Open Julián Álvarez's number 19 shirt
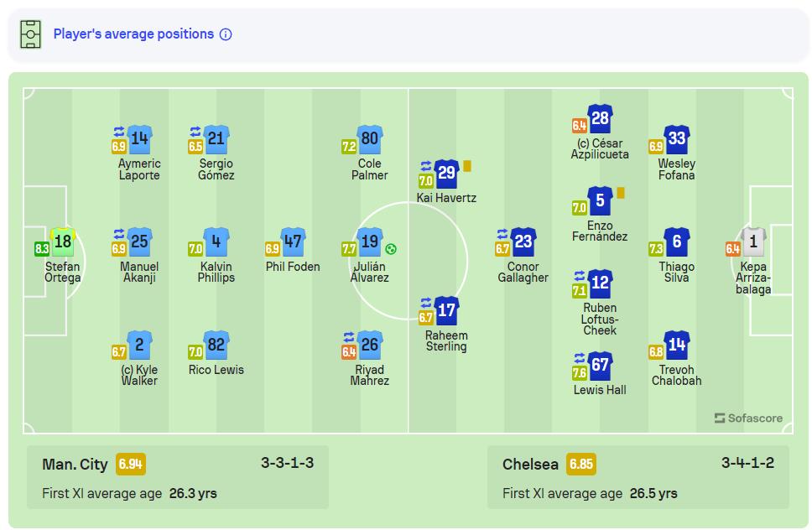Screen dimensions: 812x530 pyautogui.click(x=370, y=242)
